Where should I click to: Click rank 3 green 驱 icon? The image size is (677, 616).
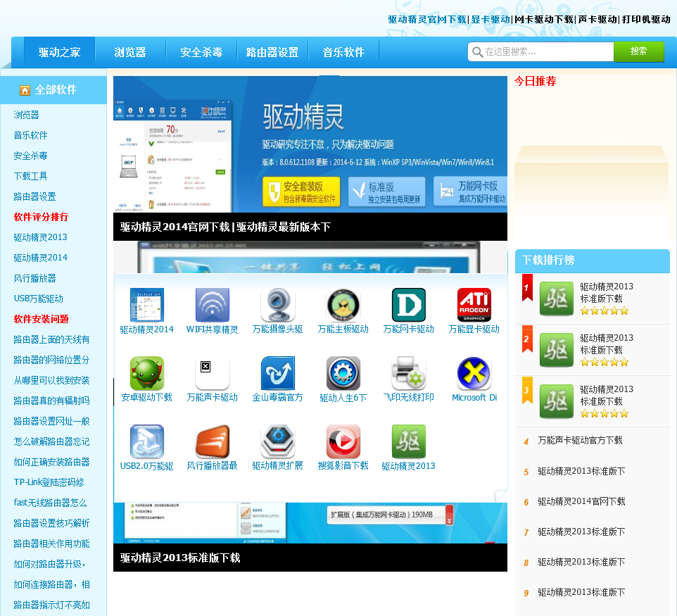tap(557, 401)
